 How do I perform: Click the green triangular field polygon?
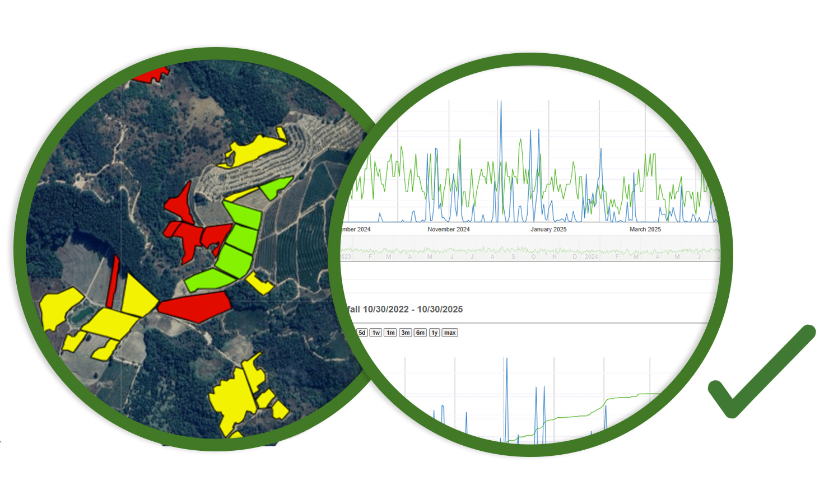[x=274, y=188]
